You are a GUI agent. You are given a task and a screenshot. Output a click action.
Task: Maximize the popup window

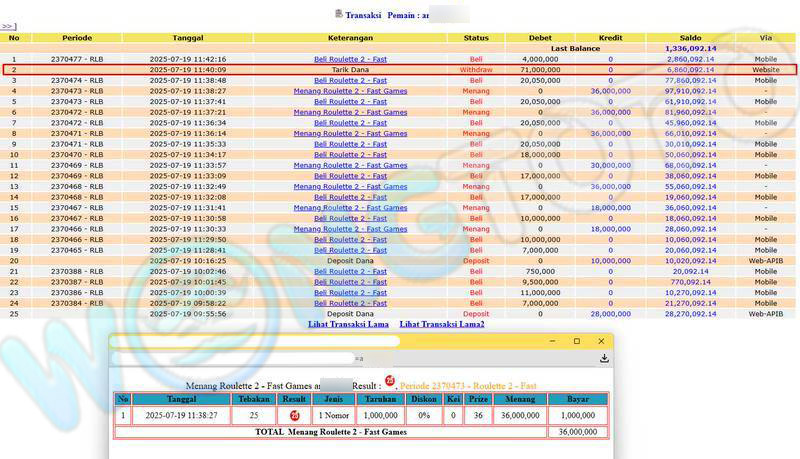576,341
